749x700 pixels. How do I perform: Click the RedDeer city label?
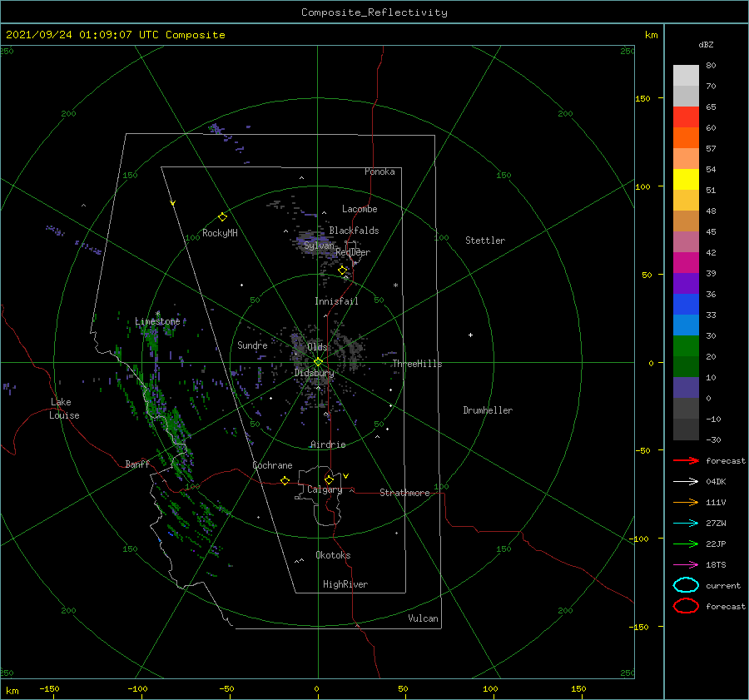click(353, 252)
